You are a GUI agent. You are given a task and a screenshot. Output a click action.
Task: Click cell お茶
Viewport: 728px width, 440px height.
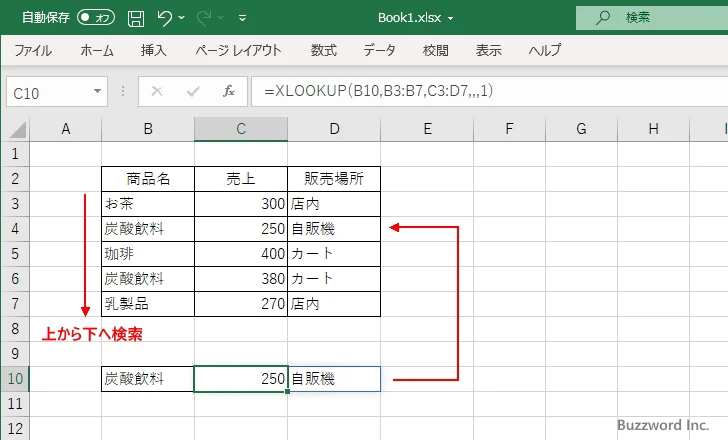point(148,204)
